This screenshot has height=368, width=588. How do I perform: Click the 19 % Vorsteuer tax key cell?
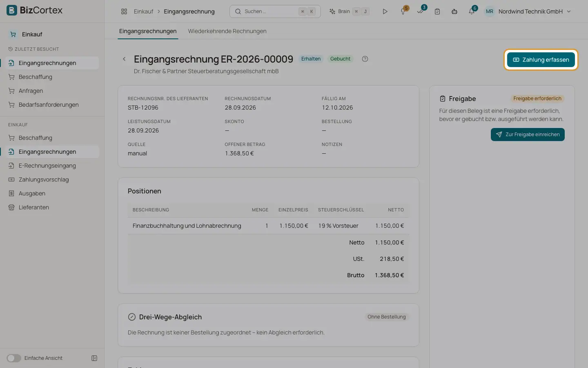pyautogui.click(x=338, y=226)
